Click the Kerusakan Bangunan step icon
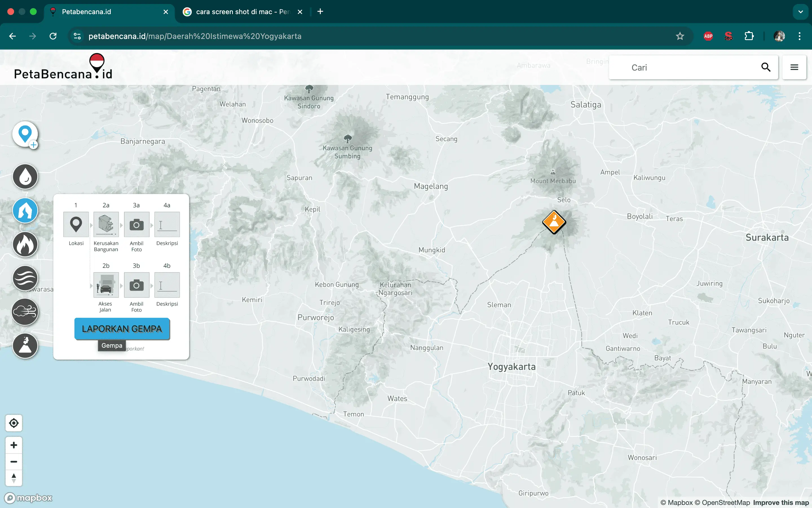Screen dimensions: 812x508 106,224
